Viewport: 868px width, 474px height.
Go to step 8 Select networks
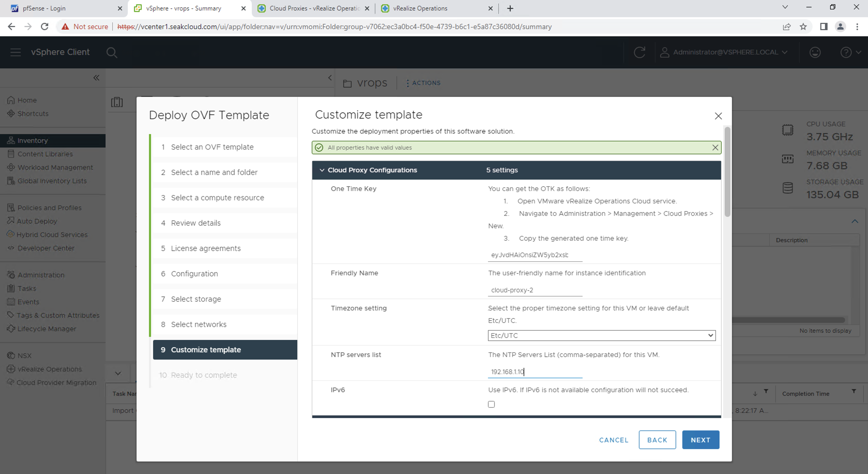[x=225, y=324]
